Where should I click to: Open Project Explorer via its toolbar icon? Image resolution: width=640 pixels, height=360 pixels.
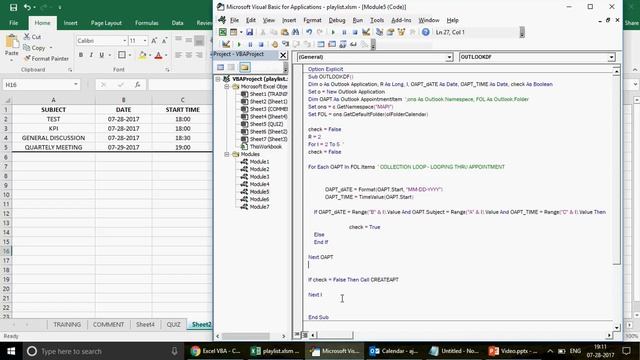click(379, 32)
